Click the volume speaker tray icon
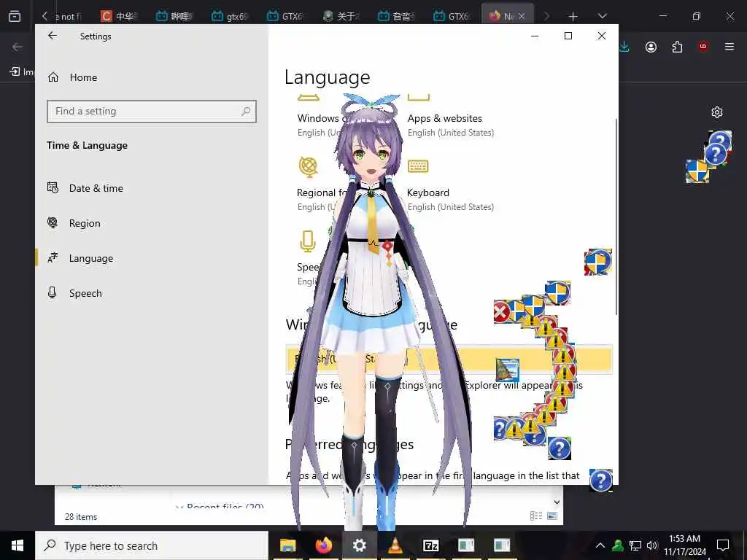This screenshot has width=747, height=560. point(651,545)
